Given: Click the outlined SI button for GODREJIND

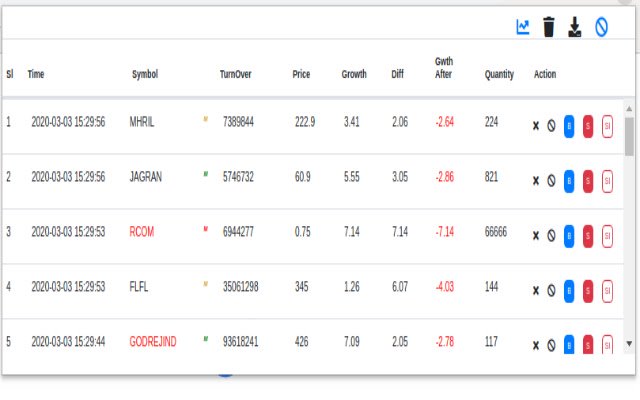Looking at the screenshot, I should (x=607, y=344).
